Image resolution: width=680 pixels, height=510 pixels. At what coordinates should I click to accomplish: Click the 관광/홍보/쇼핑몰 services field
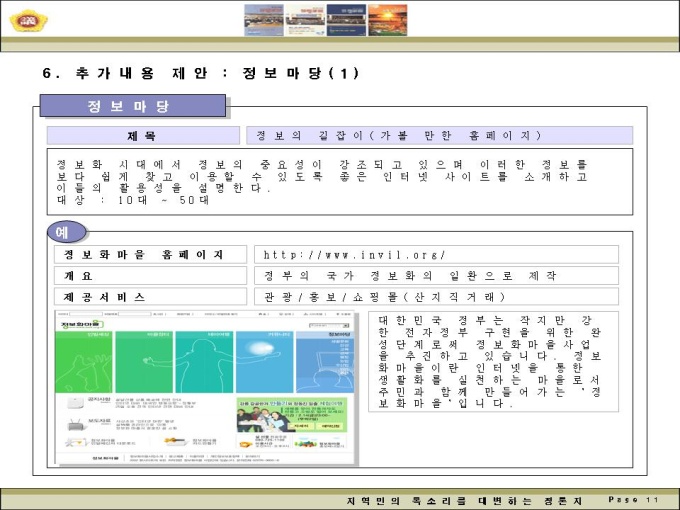coord(435,297)
